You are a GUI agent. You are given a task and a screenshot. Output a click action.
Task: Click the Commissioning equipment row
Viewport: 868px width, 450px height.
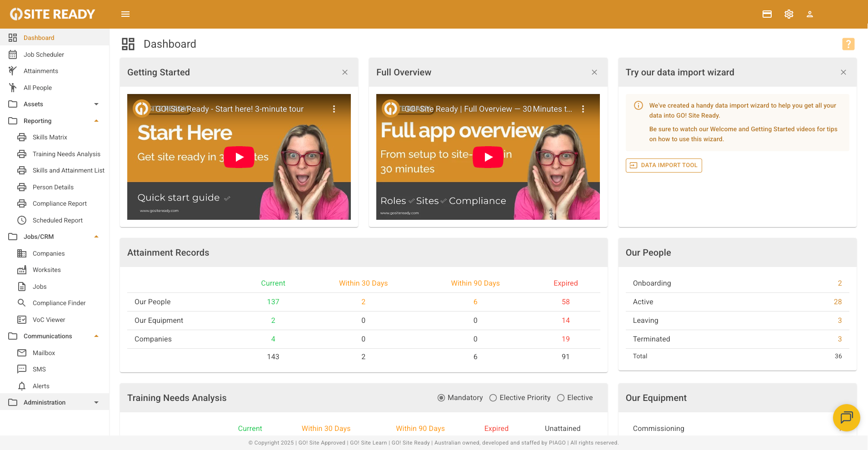click(737, 428)
